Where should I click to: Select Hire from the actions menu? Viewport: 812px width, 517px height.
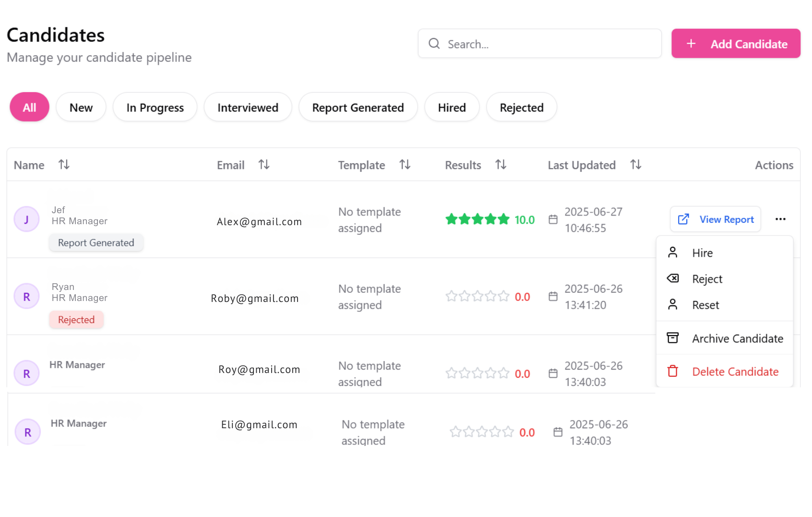702,253
